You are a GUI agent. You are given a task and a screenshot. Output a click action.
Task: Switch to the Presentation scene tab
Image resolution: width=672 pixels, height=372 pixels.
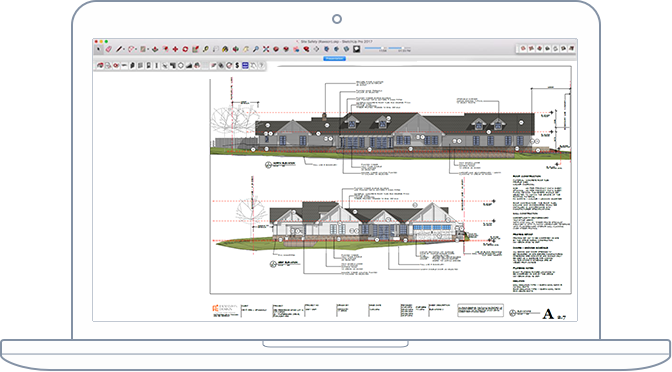[x=334, y=58]
